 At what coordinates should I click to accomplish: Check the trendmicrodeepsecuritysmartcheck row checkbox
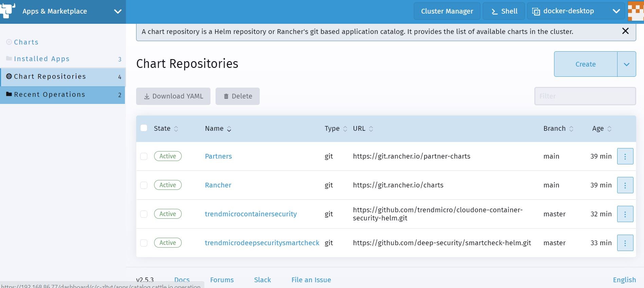(x=144, y=243)
